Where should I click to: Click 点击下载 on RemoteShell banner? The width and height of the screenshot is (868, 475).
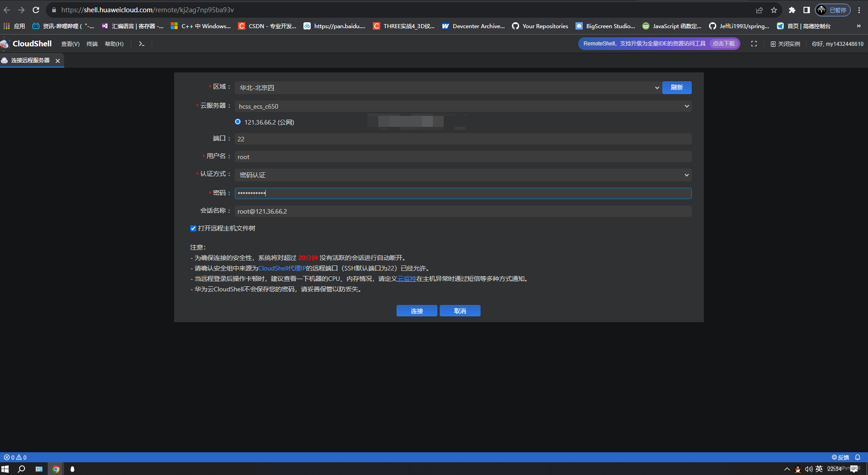coord(724,44)
